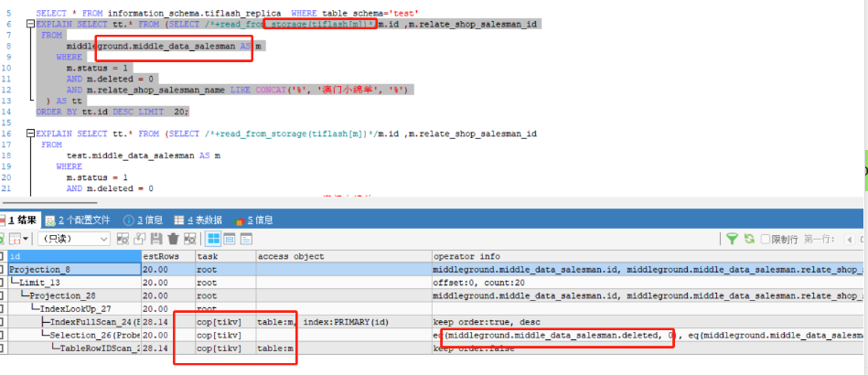Select the form view icon
This screenshot has height=375, width=868.
click(x=230, y=239)
